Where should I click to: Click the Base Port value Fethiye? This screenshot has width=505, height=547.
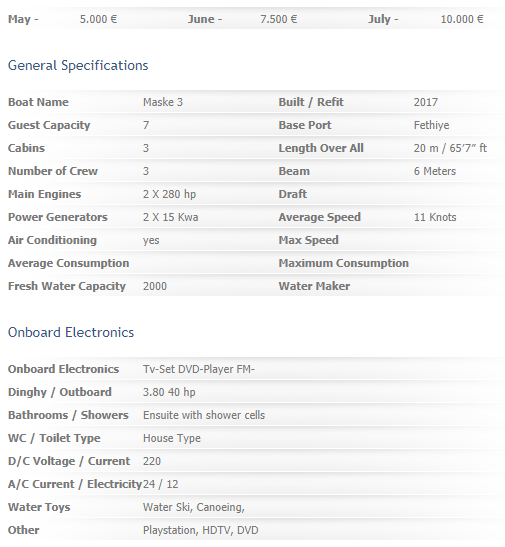(431, 125)
